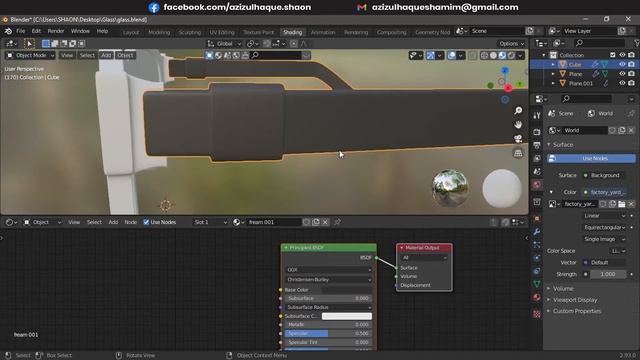Toggle viewport gizmo display button
The height and width of the screenshot is (360, 640).
[x=430, y=55]
